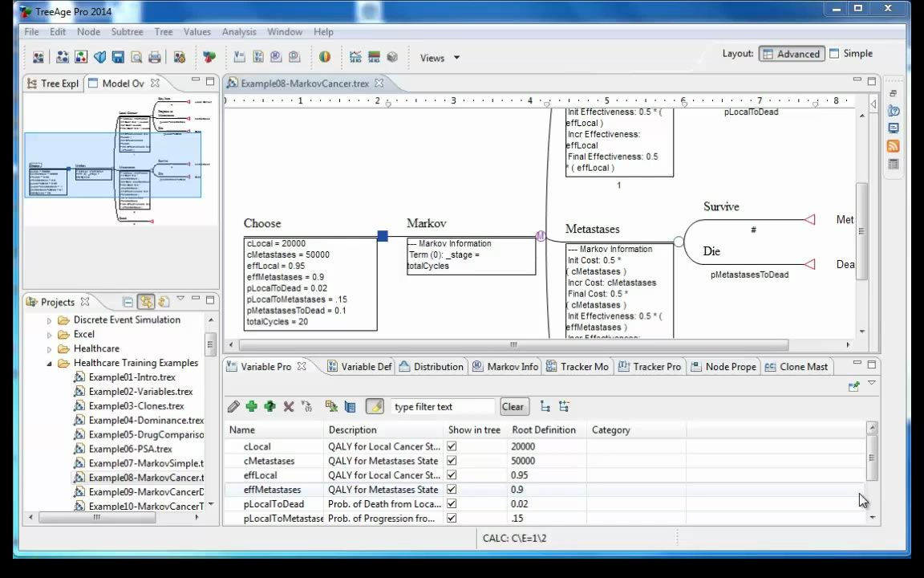Screen dimensions: 924x578
Task: Open the print preview icon in toolbar
Action: tap(136, 57)
